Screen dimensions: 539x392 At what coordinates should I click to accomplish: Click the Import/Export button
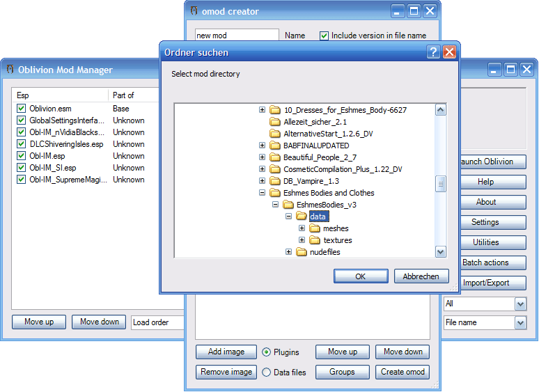pyautogui.click(x=493, y=283)
